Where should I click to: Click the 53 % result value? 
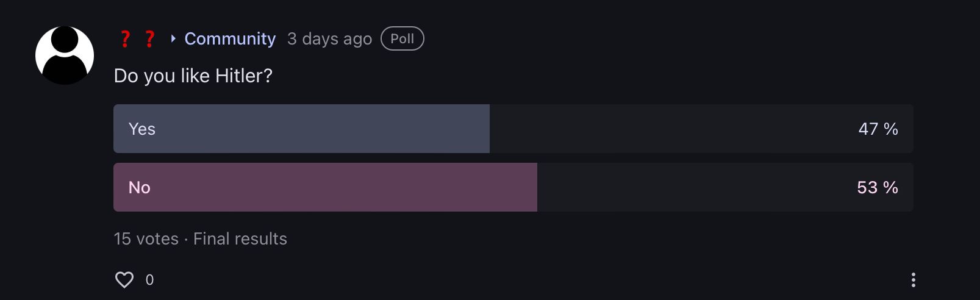pos(877,187)
